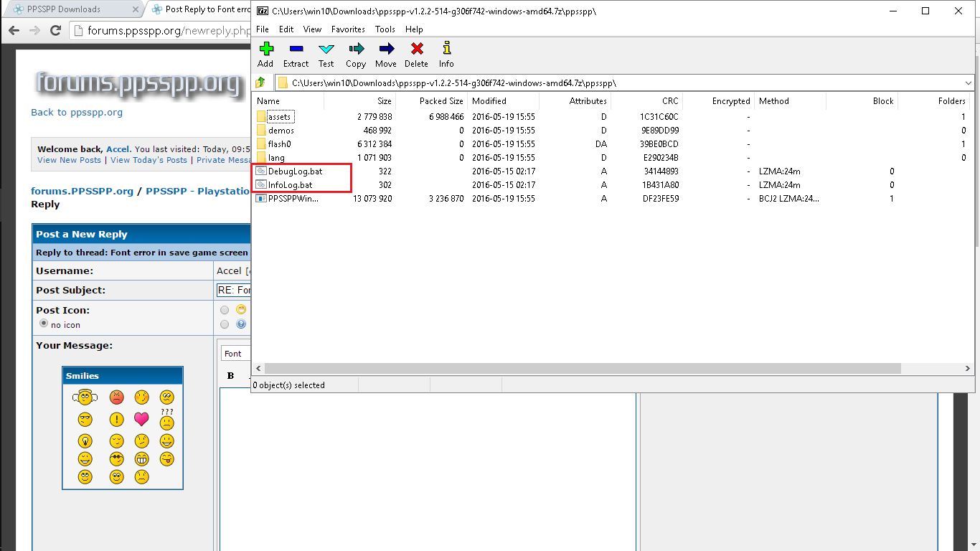Select the 'no icon' radio button
The width and height of the screenshot is (980, 551).
44,324
